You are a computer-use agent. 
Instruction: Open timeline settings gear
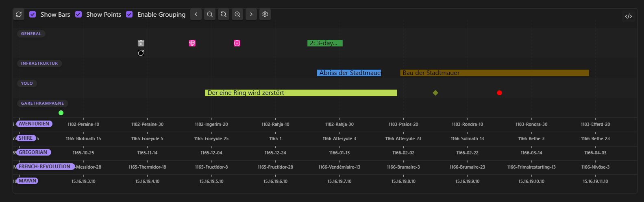tap(265, 14)
